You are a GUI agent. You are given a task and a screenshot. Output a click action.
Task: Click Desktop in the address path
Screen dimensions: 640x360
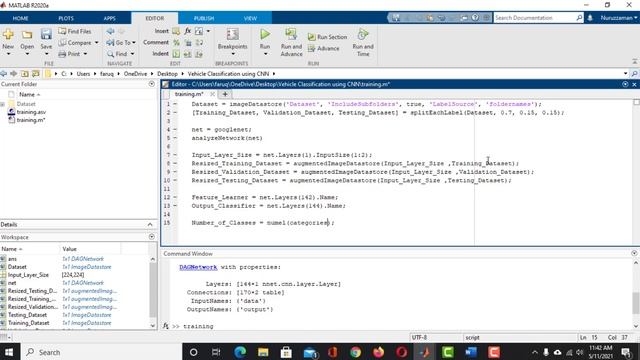[x=167, y=74]
